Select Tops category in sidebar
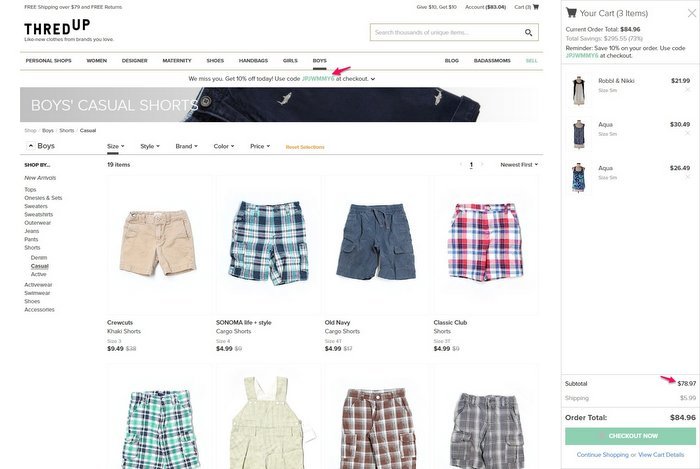 pos(30,190)
